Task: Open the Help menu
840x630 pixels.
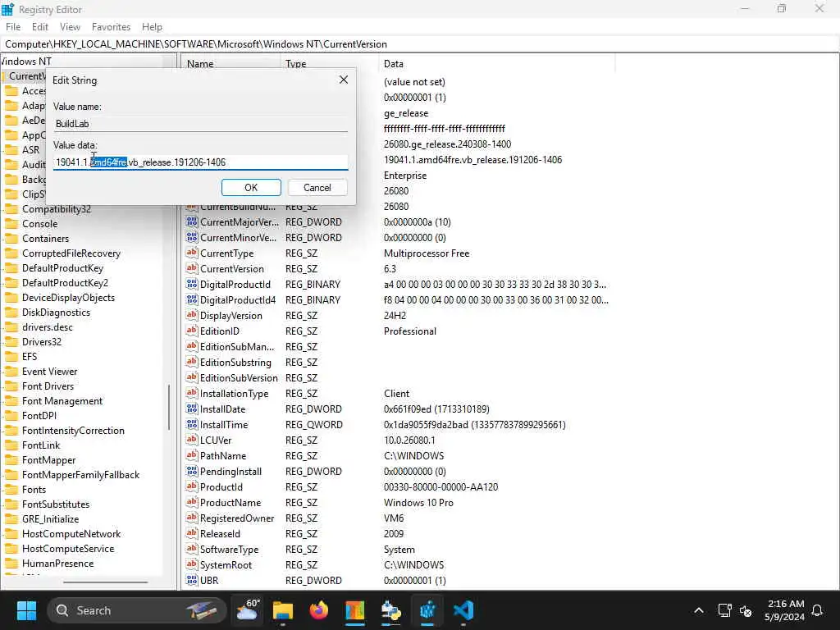Action: pyautogui.click(x=152, y=27)
